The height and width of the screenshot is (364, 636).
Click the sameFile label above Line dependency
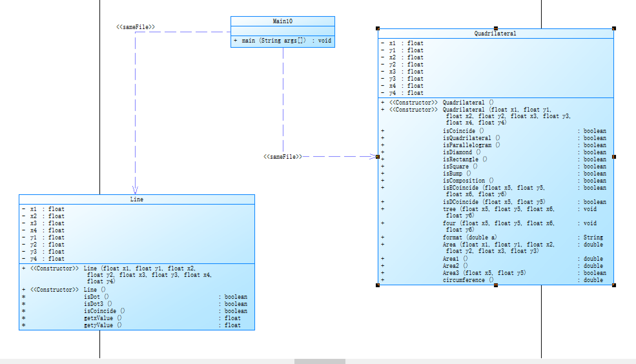(x=136, y=27)
